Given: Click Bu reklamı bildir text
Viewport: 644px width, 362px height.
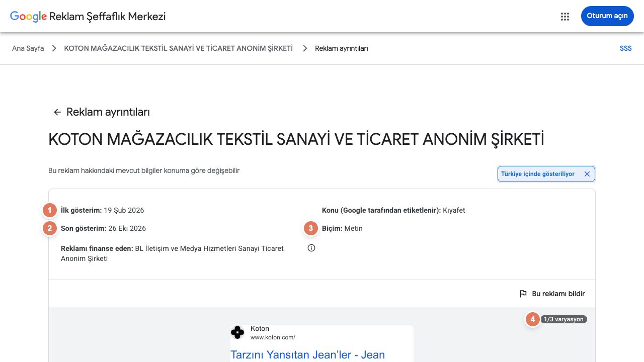Looking at the screenshot, I should coord(558,294).
